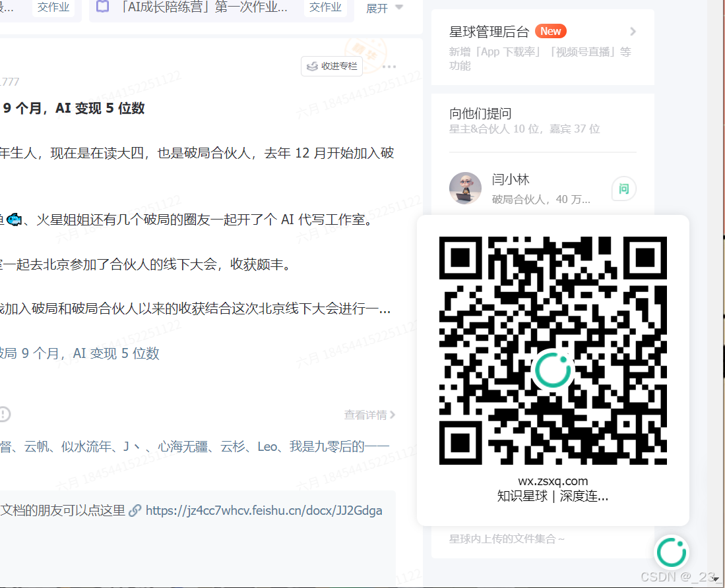Follow the feishu.cn document link
The image size is (725, 588).
(264, 510)
